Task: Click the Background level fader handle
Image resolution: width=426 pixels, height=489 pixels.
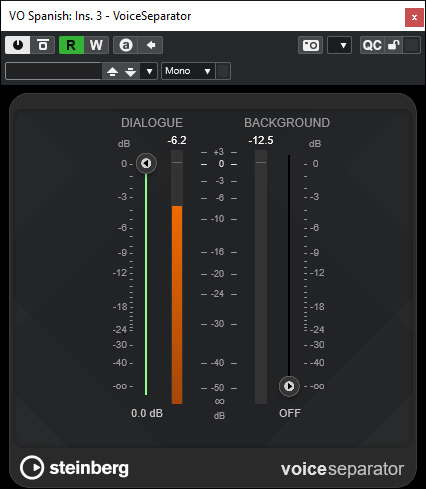Action: click(289, 386)
